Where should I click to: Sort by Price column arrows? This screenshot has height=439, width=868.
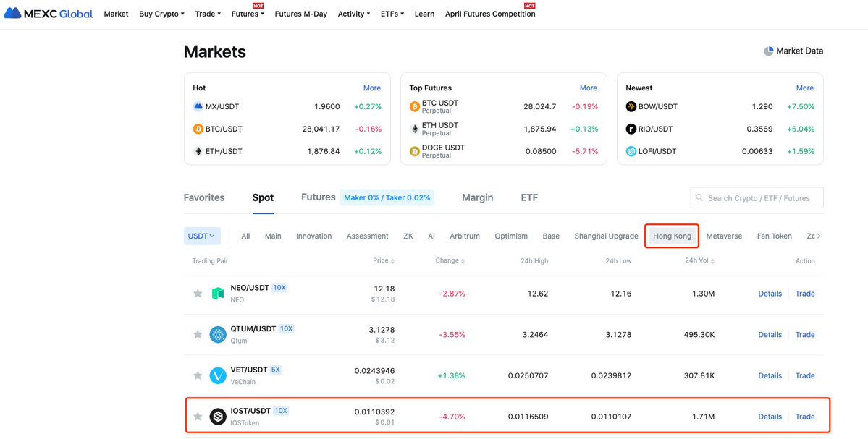tap(393, 261)
